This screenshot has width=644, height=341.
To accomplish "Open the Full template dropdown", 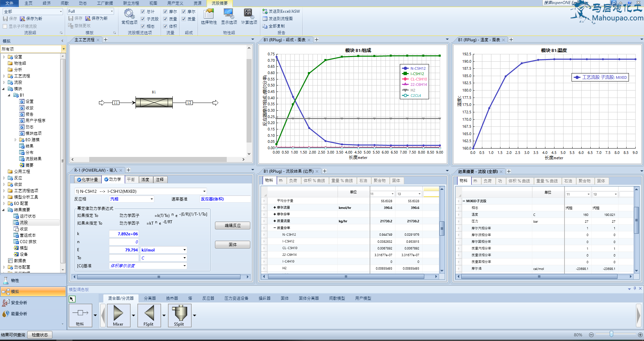I will pyautogui.click(x=112, y=11).
